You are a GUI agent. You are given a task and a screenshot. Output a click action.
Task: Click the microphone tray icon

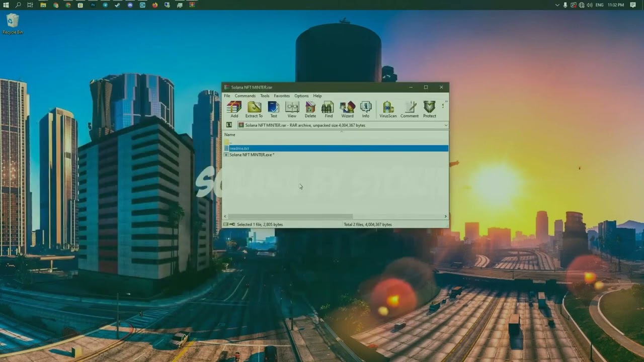565,5
